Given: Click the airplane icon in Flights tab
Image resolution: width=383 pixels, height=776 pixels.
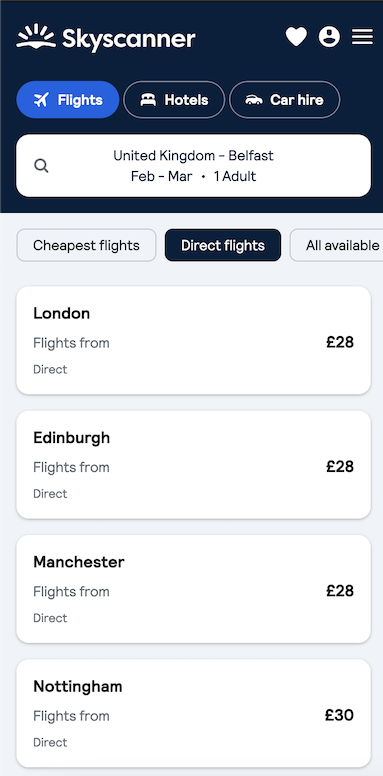Looking at the screenshot, I should point(42,100).
